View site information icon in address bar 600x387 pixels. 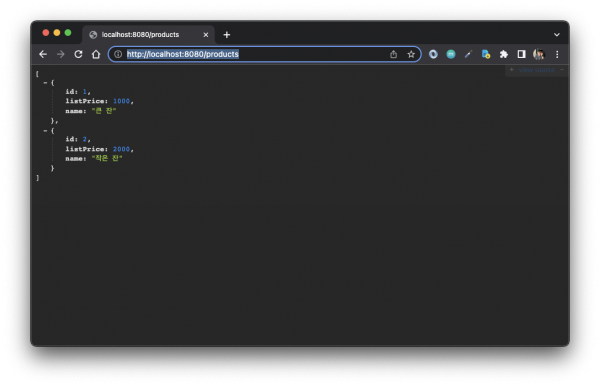(118, 54)
